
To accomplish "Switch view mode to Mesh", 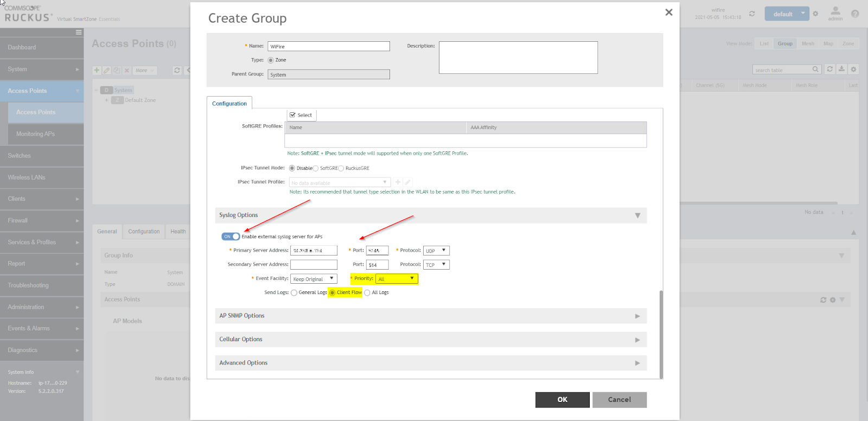I will (x=808, y=43).
